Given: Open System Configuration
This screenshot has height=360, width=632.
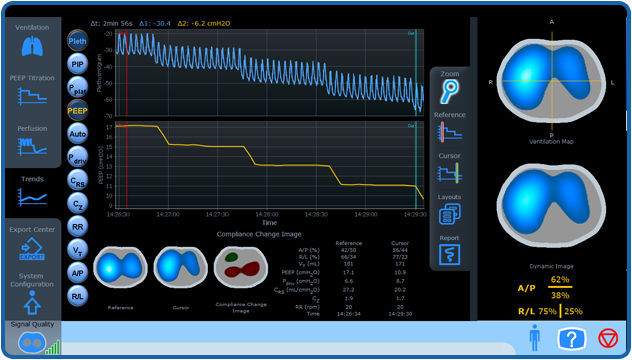Looking at the screenshot, I should click(32, 302).
